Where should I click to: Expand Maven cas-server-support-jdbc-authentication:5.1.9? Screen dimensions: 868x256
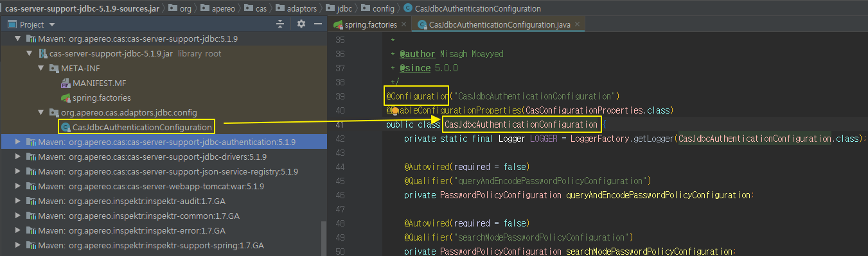pos(17,142)
